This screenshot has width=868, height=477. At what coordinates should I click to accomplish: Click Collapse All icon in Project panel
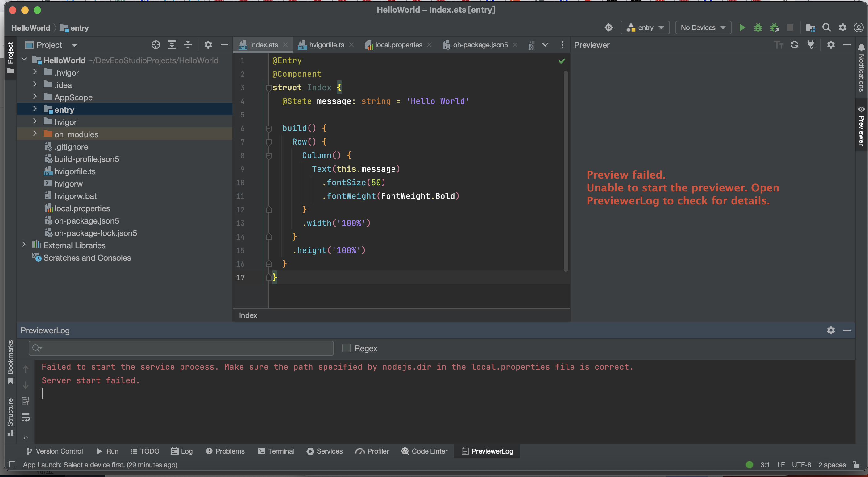tap(188, 45)
